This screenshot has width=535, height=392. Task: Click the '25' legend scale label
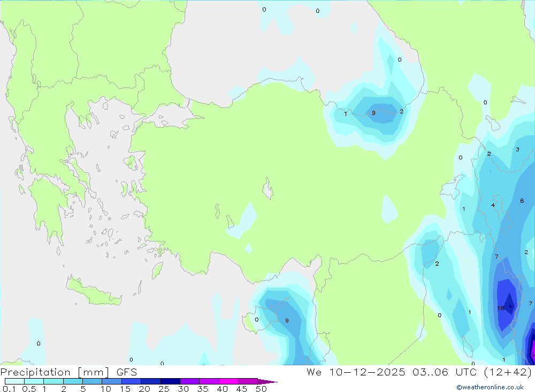(x=164, y=389)
